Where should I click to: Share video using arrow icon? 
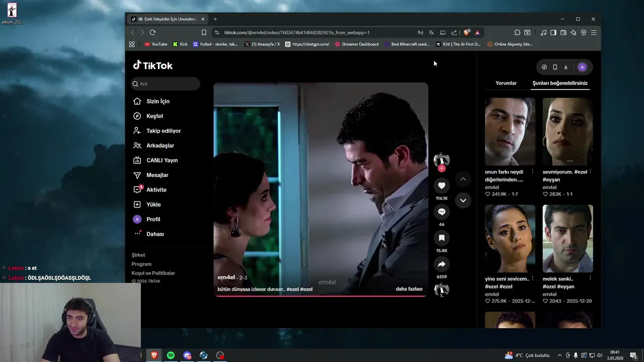pos(442,264)
